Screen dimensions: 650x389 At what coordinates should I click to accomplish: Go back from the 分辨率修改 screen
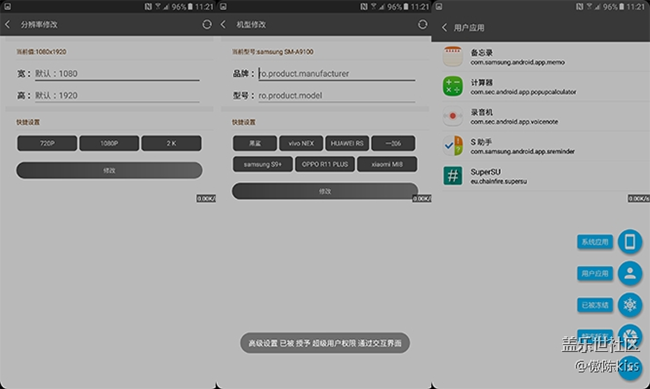pyautogui.click(x=7, y=24)
